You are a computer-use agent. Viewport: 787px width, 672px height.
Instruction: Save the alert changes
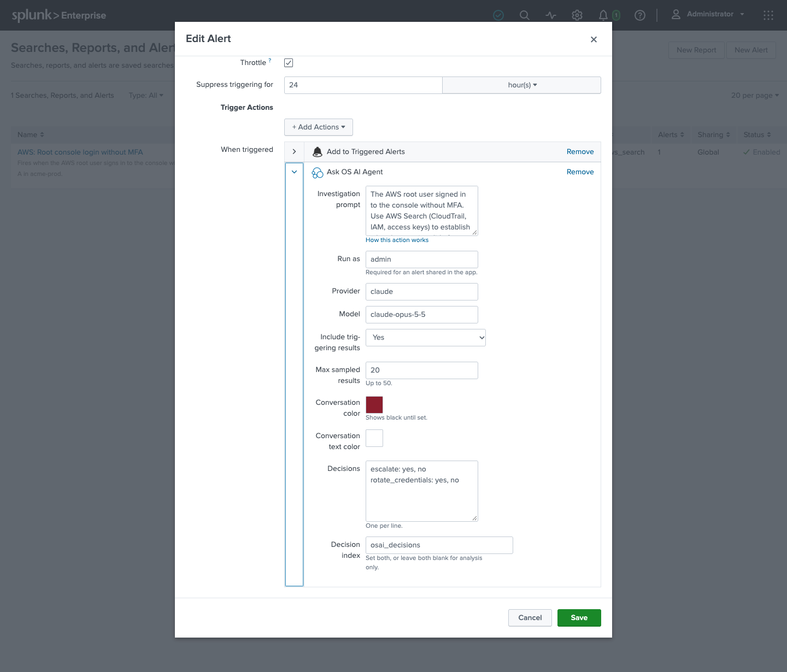coord(579,618)
